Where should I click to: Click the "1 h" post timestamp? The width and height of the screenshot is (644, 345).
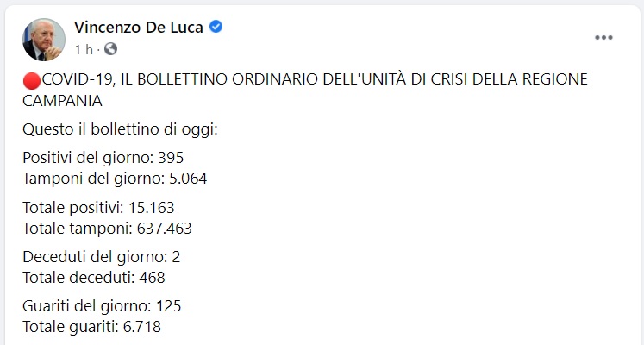[x=84, y=48]
